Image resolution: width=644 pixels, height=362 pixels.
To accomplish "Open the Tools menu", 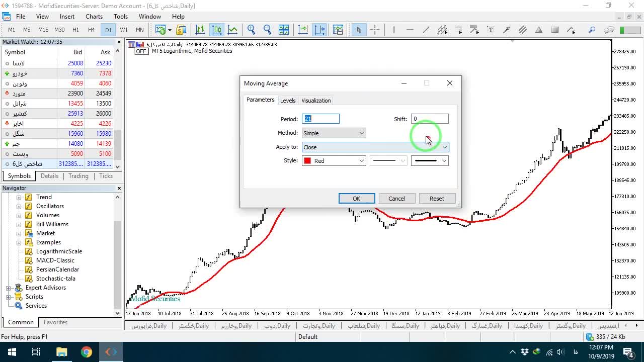I will tap(121, 17).
